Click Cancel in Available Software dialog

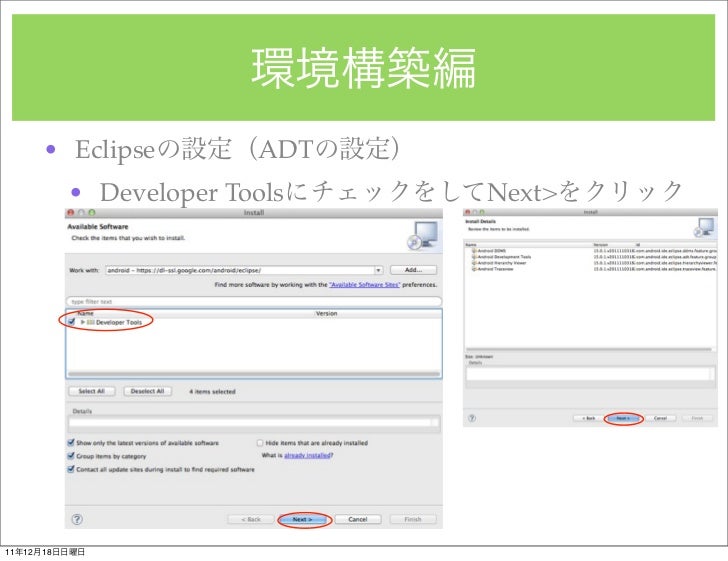(x=358, y=519)
